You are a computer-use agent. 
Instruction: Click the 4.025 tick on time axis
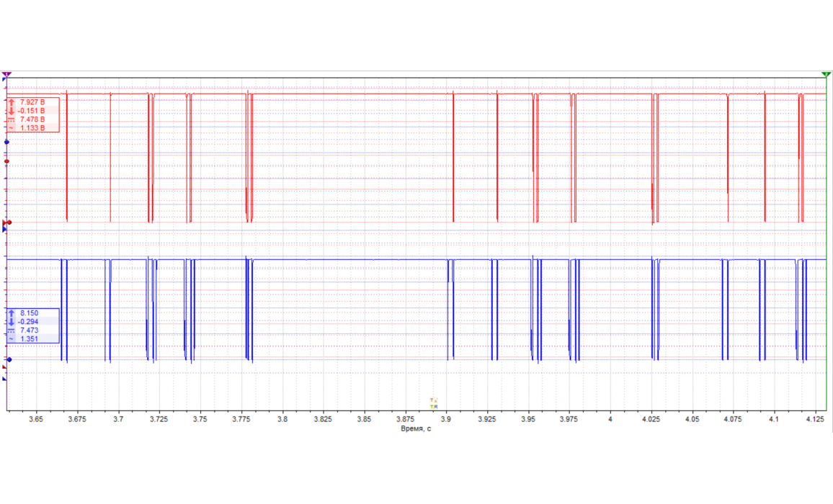pyautogui.click(x=651, y=418)
